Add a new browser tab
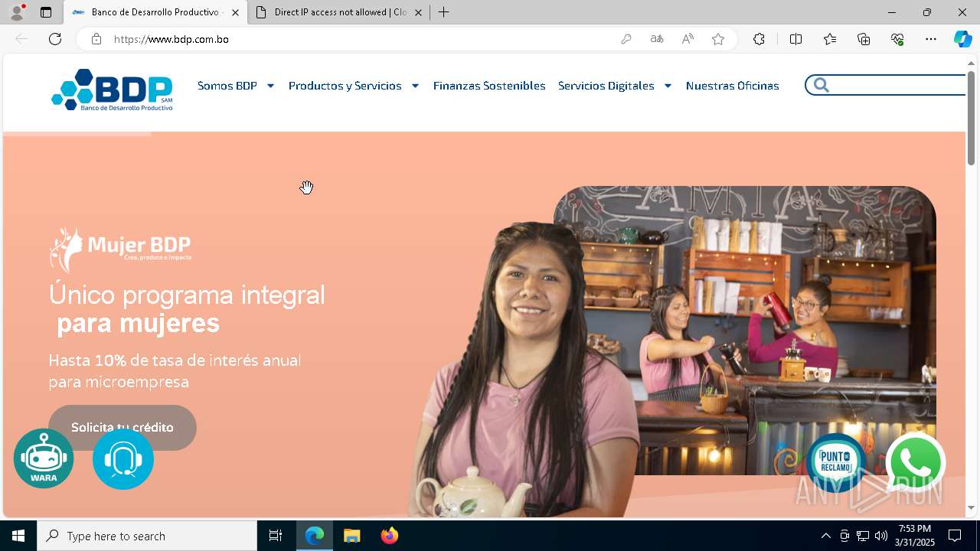 [443, 12]
